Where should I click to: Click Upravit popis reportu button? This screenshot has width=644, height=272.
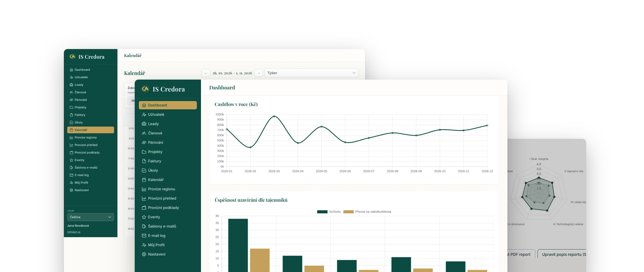[x=562, y=254]
